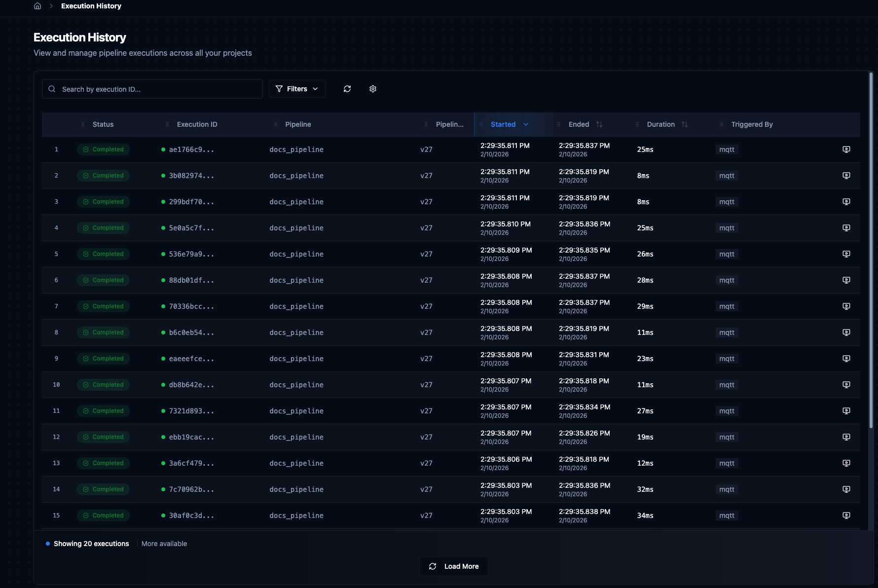
Task: Open monitor view icon for execution 5e0a5c7f
Action: coord(846,228)
